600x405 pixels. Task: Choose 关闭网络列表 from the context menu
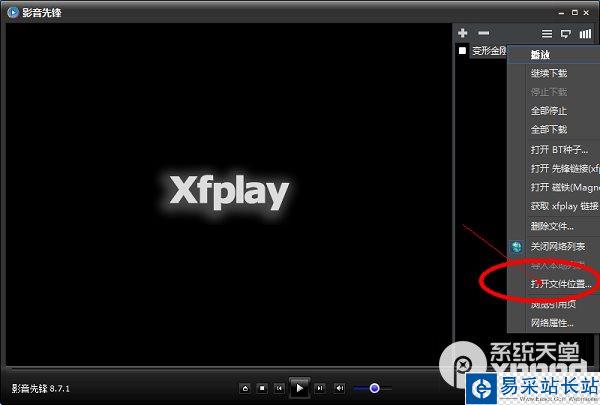pos(553,247)
